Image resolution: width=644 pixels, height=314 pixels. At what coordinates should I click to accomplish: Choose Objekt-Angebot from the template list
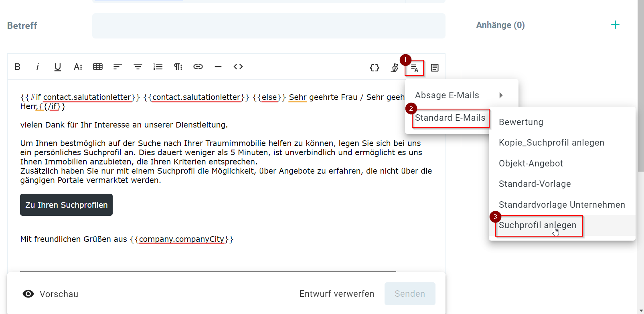[531, 164]
